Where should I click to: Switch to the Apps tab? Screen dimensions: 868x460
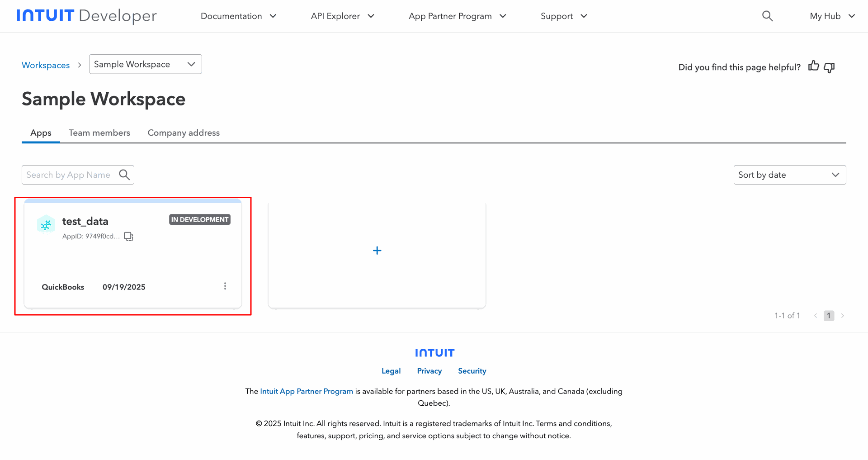click(41, 133)
